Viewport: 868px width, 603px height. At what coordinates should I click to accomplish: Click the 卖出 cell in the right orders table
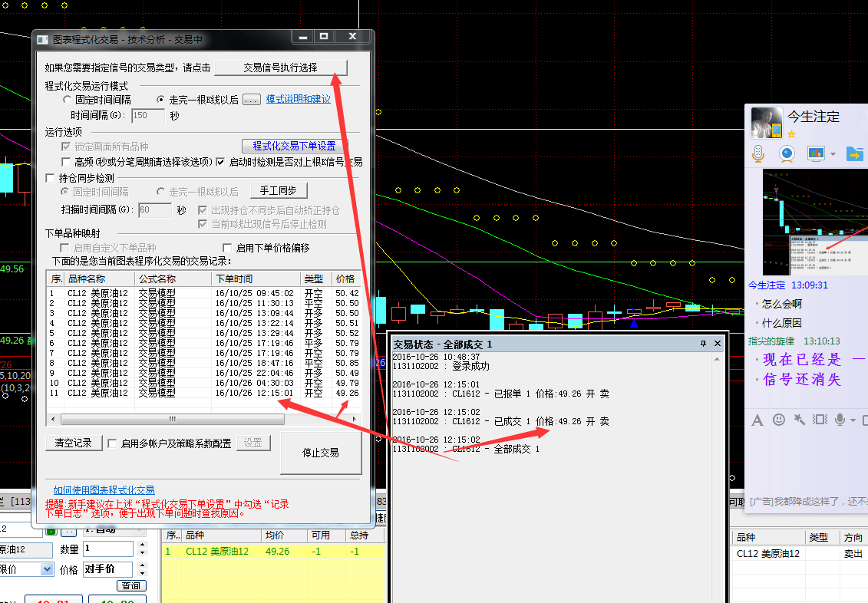pyautogui.click(x=853, y=554)
